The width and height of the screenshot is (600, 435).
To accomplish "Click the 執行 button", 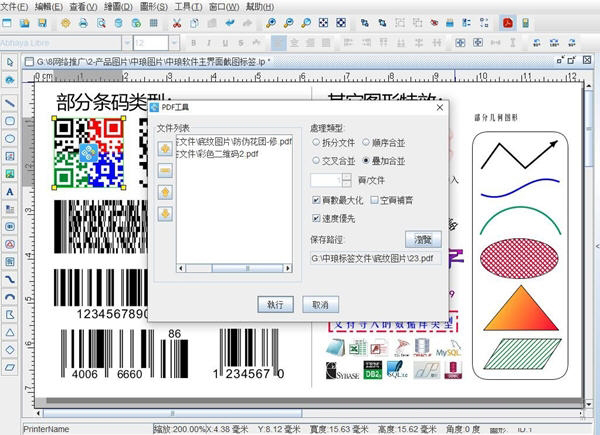I will (275, 304).
